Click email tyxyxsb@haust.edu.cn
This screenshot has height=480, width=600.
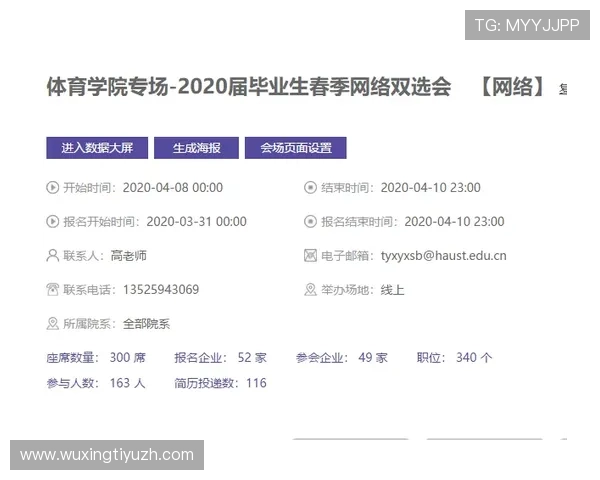(x=443, y=256)
